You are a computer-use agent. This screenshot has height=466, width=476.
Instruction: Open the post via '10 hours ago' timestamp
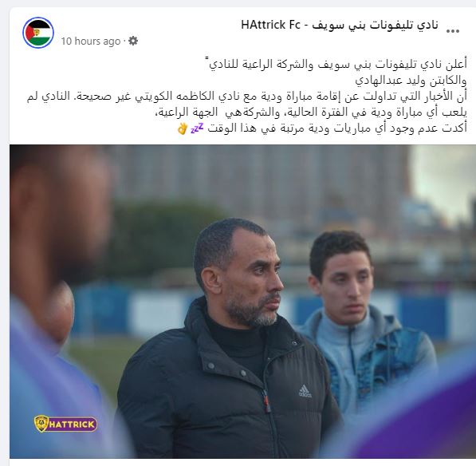91,41
